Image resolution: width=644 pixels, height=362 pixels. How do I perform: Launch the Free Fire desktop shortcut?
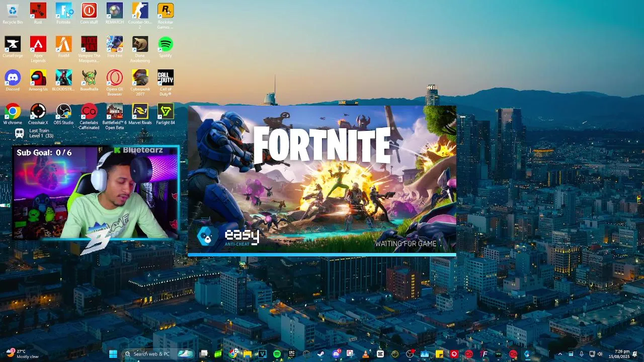(x=114, y=47)
